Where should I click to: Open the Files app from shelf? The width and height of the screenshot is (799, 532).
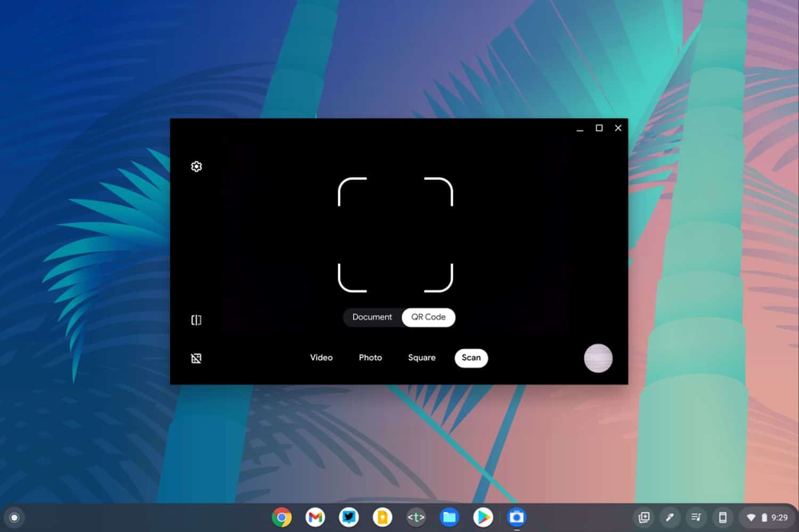click(x=450, y=517)
